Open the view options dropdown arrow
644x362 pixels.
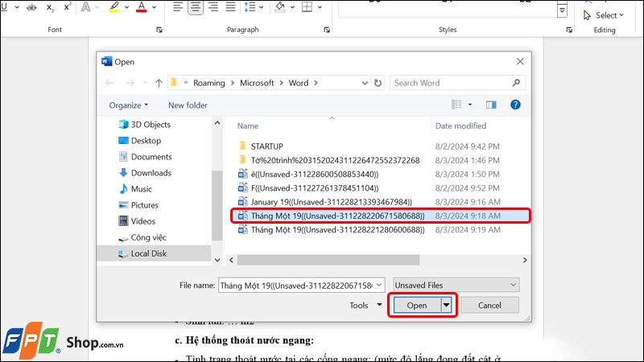470,105
